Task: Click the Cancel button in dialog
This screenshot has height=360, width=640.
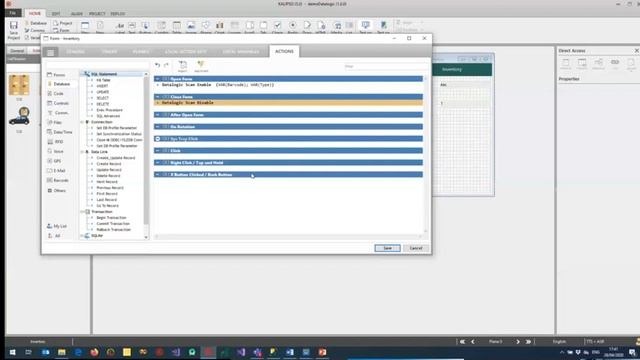Action: click(x=416, y=248)
